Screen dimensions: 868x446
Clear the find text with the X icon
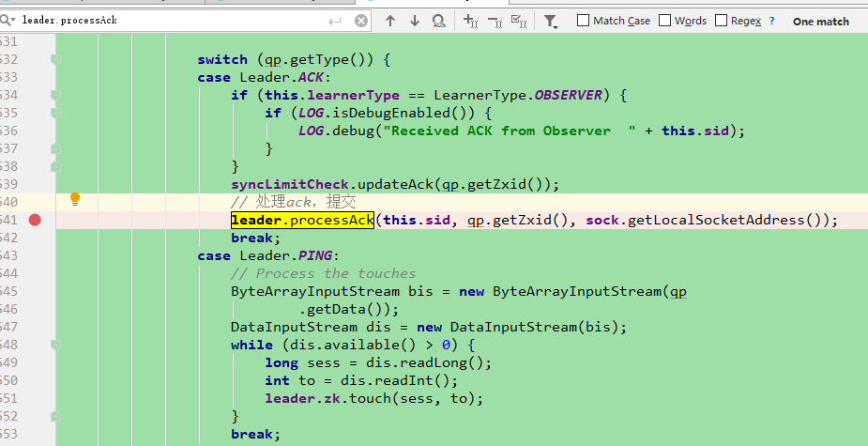click(361, 21)
